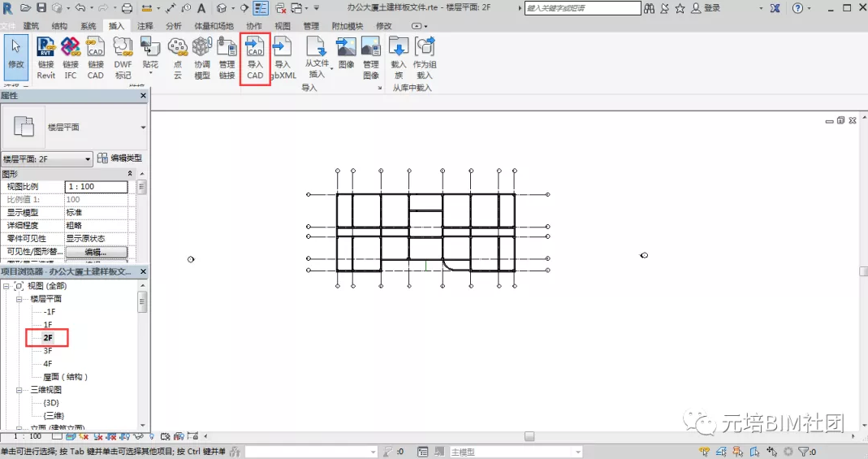Select the Link IFC (链接IFC) tool
Viewport: 868px width, 459px height.
pyautogui.click(x=71, y=57)
